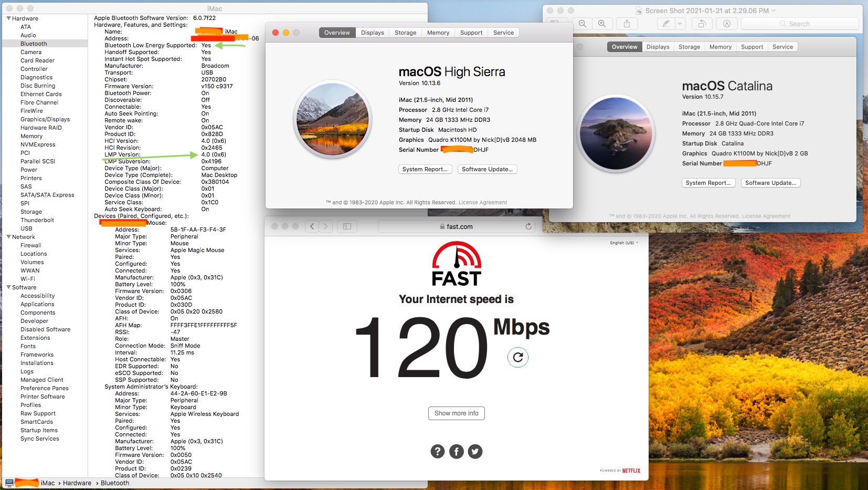The height and width of the screenshot is (490, 868).
Task: Click the High Sierra mountain image
Action: 333,119
